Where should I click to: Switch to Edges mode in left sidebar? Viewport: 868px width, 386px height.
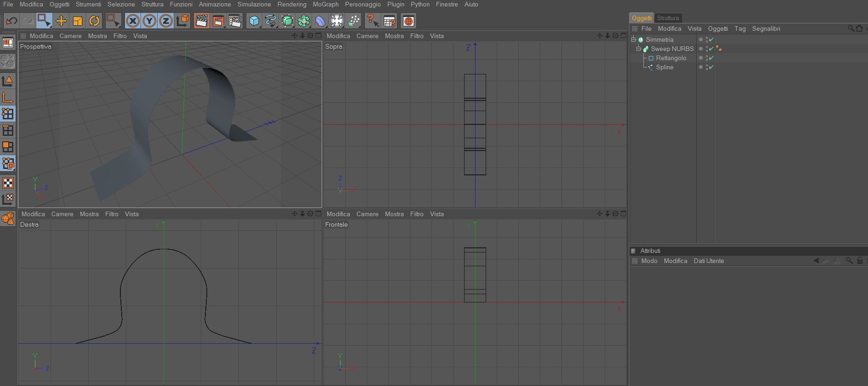(x=8, y=130)
